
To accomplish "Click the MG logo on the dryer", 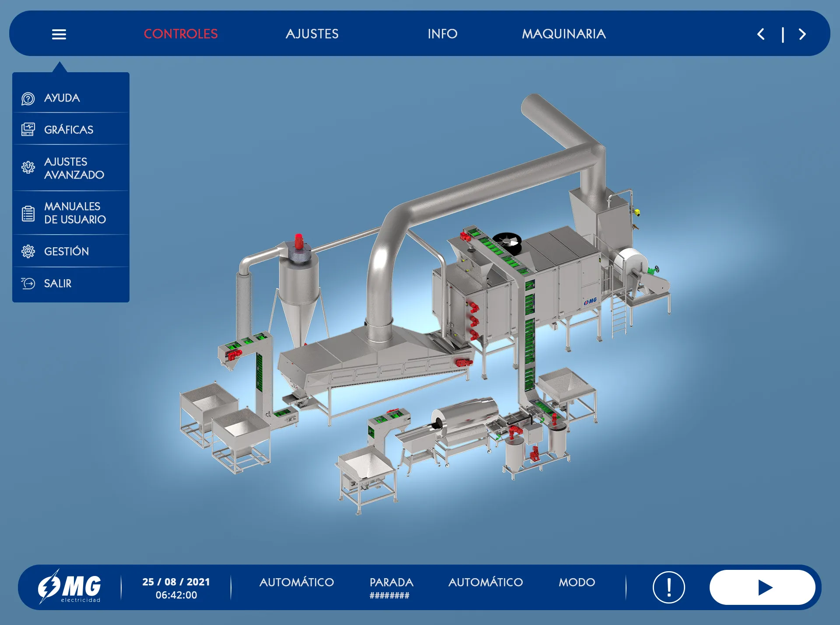I will click(x=590, y=302).
